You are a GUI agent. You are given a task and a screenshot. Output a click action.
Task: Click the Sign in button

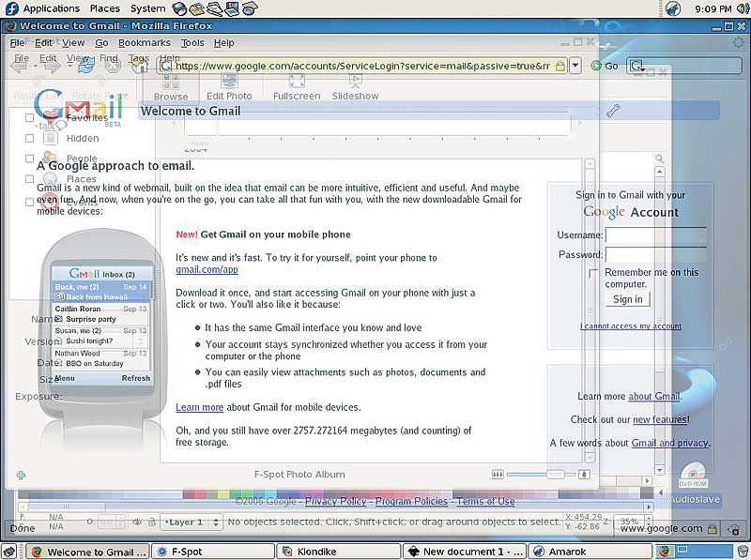[x=627, y=299]
